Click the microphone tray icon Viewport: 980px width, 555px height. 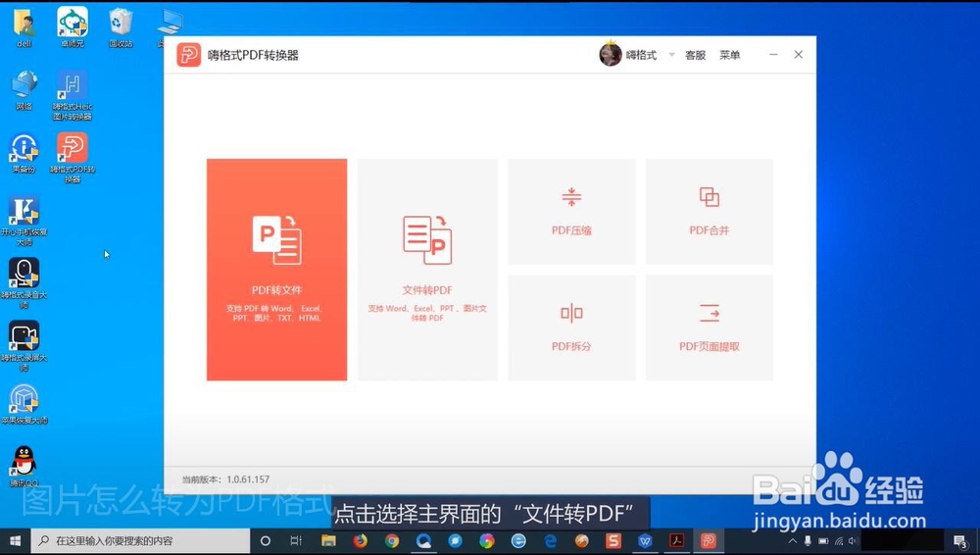click(808, 541)
